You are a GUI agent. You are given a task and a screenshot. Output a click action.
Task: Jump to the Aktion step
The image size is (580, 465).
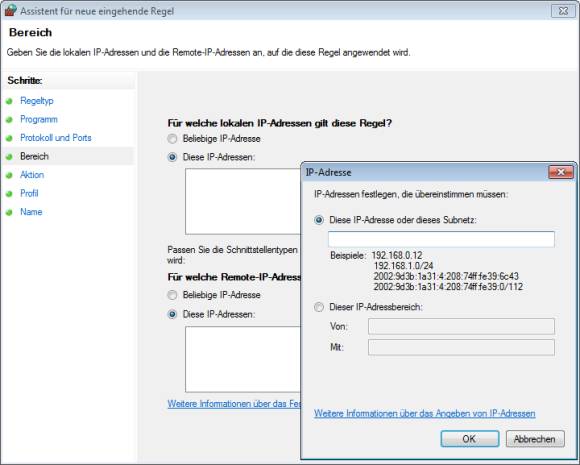coord(32,175)
